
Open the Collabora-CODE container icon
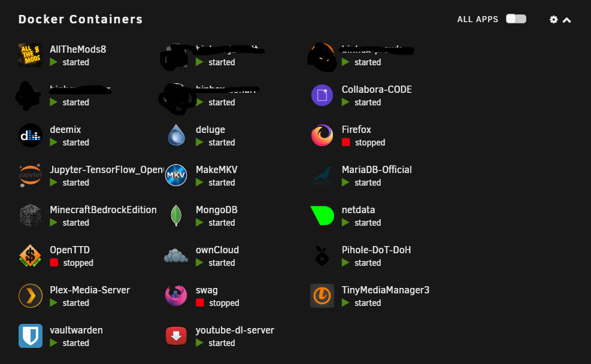322,95
